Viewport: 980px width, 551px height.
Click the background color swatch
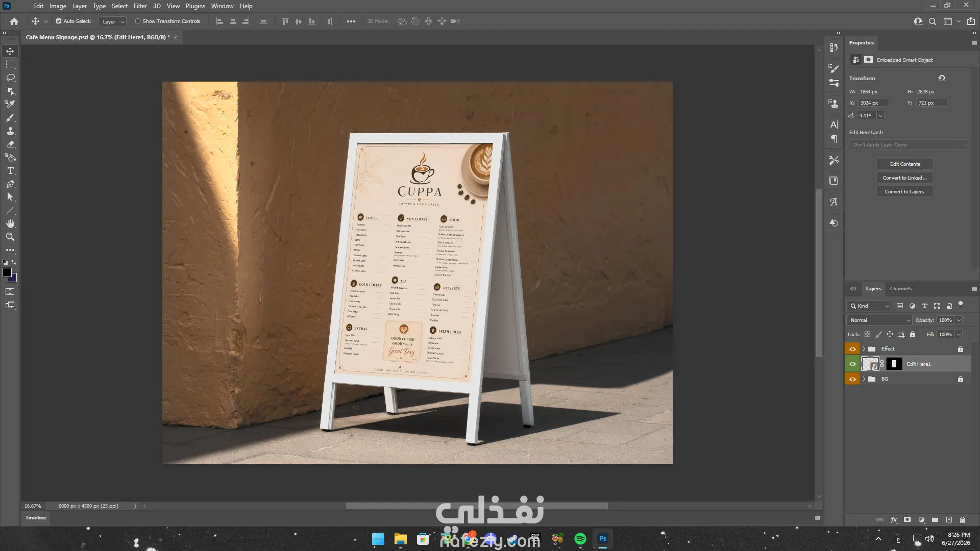click(14, 279)
